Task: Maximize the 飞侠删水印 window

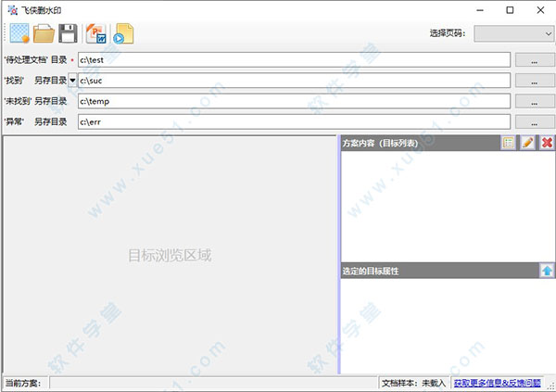Action: coord(510,10)
